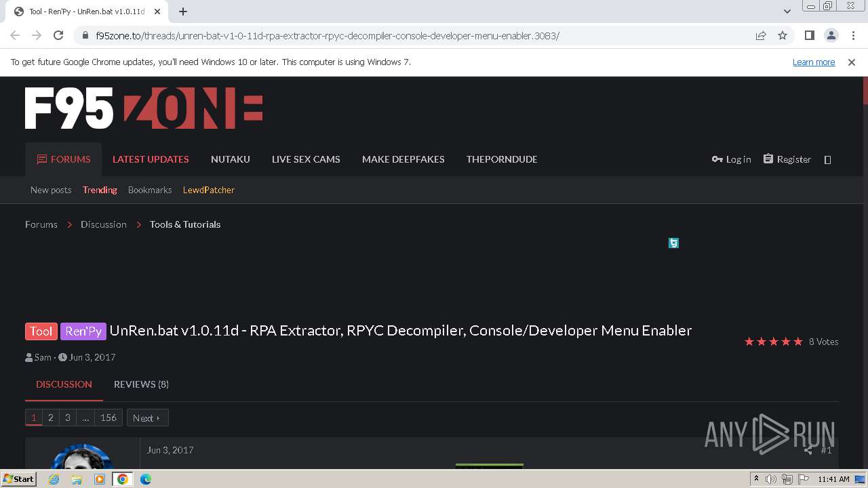Click the browser back arrow
This screenshot has height=488, width=868.
click(15, 35)
